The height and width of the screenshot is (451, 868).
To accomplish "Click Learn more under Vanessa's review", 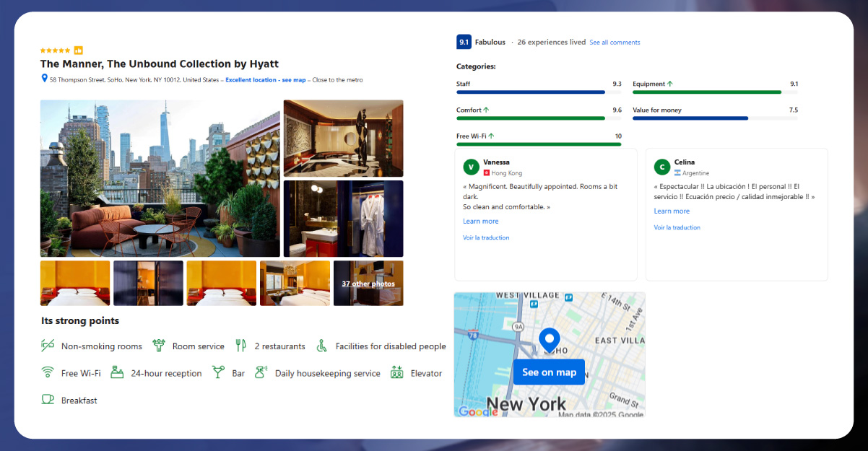I will tap(480, 221).
